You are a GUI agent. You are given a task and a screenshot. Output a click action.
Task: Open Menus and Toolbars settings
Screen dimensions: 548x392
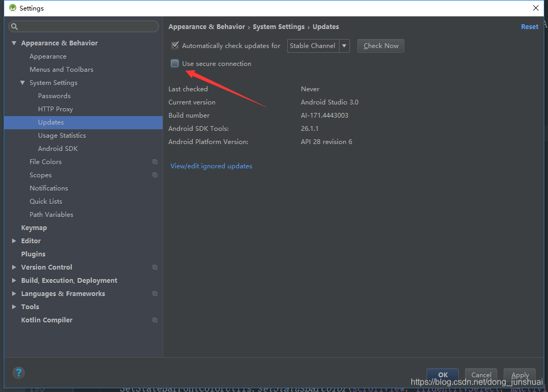coord(62,70)
